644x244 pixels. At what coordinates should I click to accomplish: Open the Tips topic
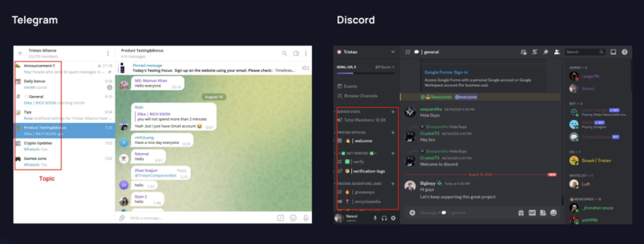(64, 115)
